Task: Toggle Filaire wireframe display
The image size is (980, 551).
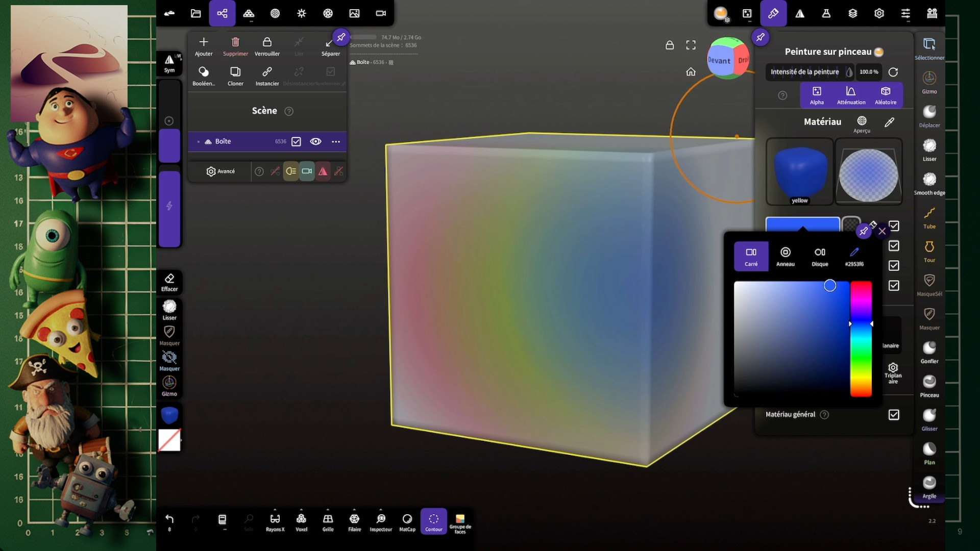Action: click(x=354, y=522)
